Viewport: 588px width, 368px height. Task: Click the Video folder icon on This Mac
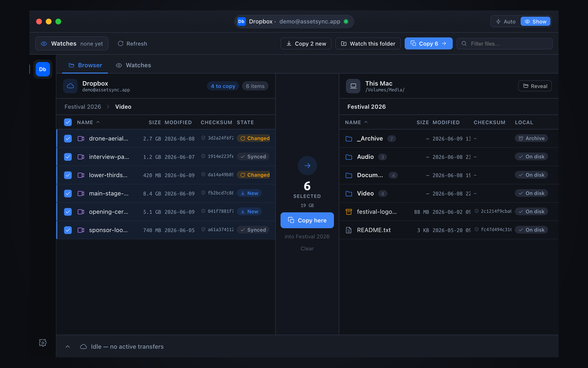pos(349,194)
